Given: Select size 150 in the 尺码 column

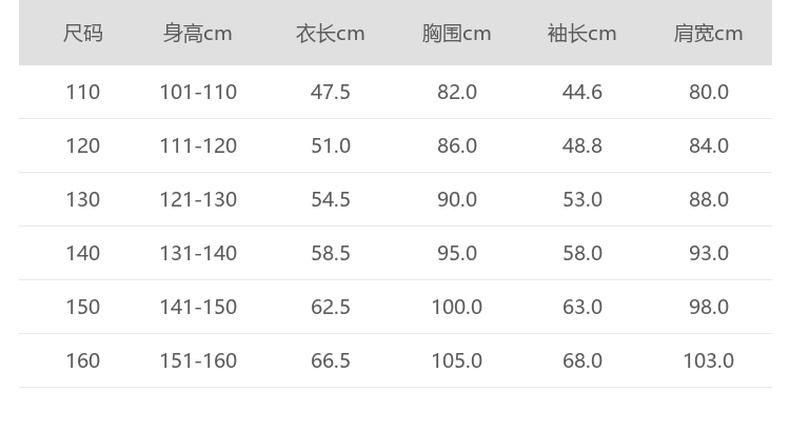Looking at the screenshot, I should 83,307.
